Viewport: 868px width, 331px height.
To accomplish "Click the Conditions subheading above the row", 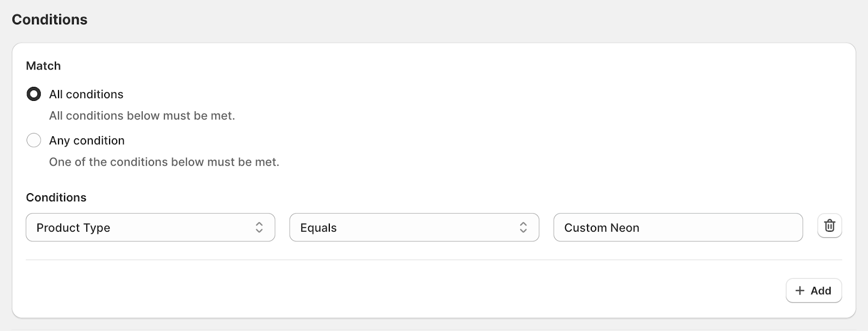I will (56, 198).
